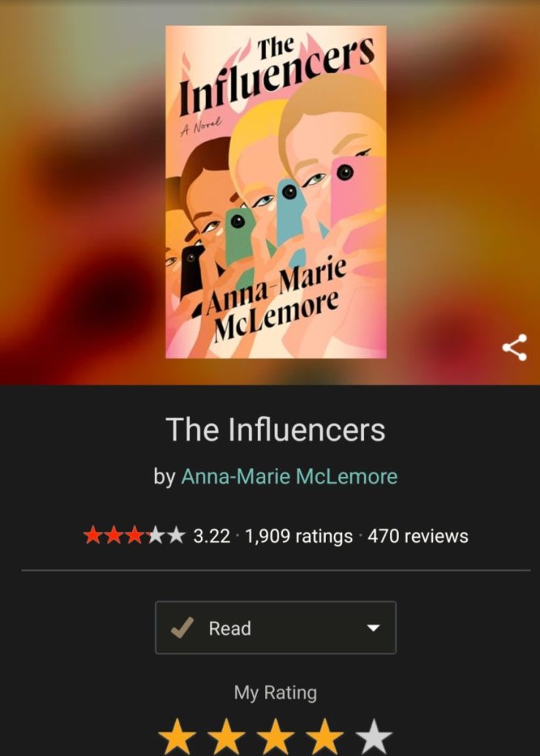This screenshot has width=540, height=756.
Task: Rate the book five stars
Action: point(374,737)
